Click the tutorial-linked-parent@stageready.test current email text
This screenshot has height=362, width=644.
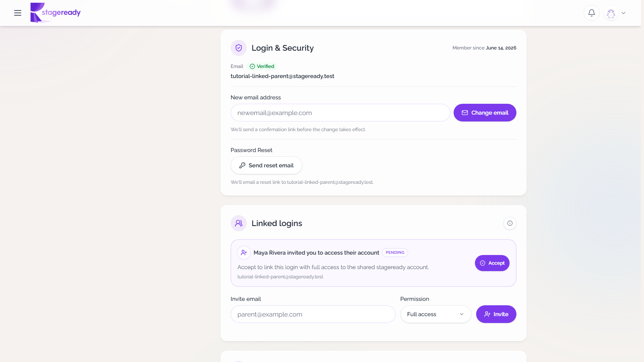[283, 76]
